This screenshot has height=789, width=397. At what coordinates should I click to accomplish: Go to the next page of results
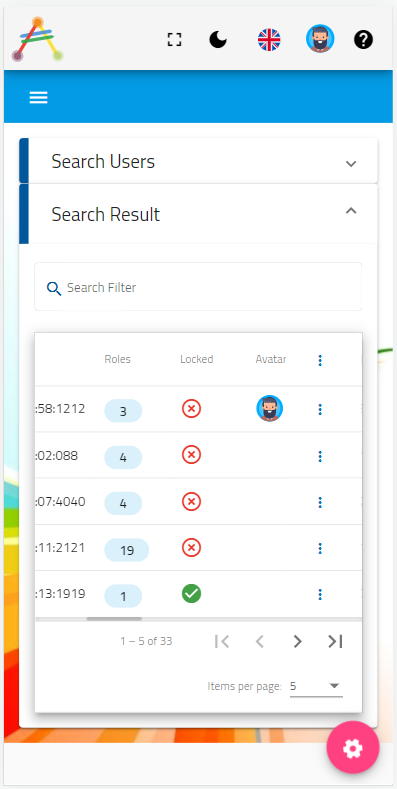point(297,641)
